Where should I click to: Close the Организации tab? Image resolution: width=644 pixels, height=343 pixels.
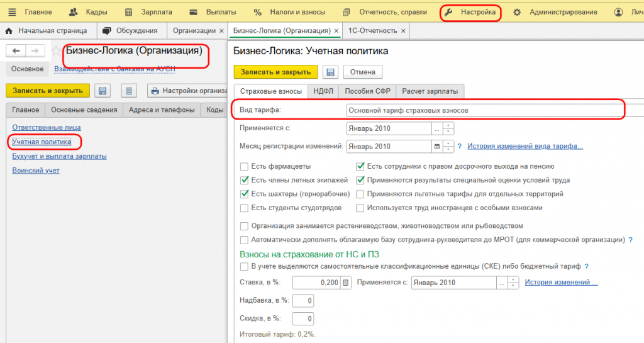click(x=222, y=31)
